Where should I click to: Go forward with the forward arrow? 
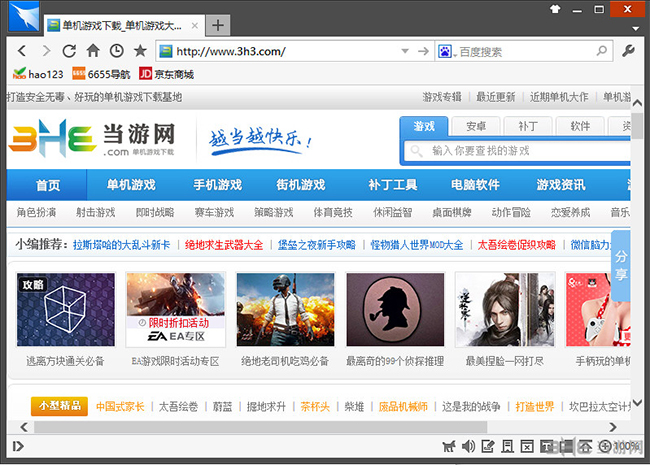(x=46, y=51)
